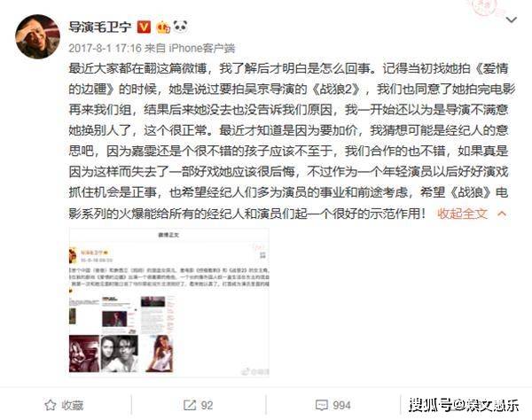Click the iPhone客户端 source link

(202, 48)
